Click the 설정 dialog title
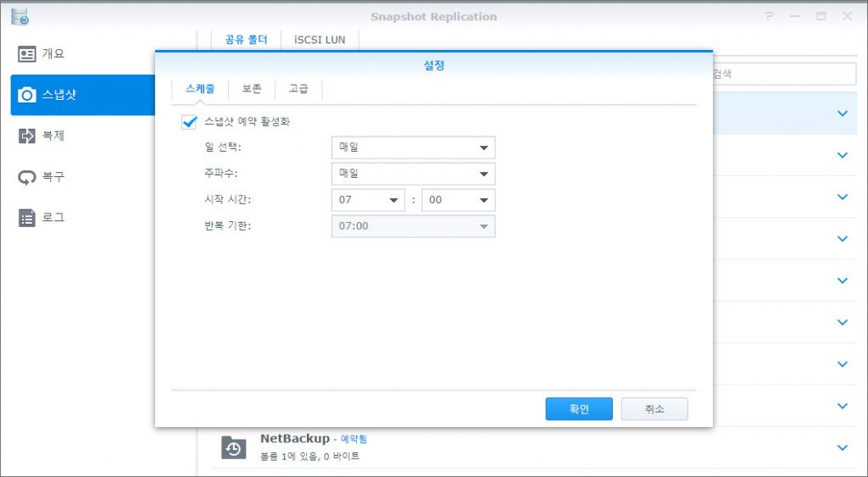This screenshot has width=868, height=477. 434,65
